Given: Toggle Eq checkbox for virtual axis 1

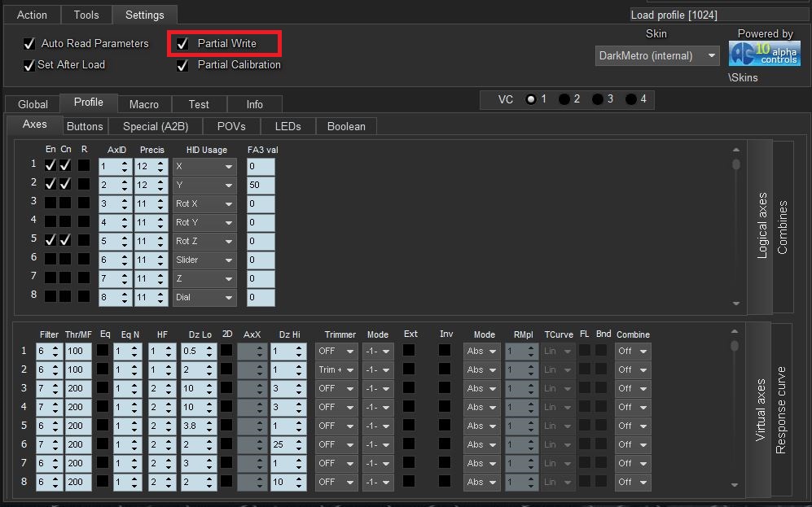Looking at the screenshot, I should point(103,350).
